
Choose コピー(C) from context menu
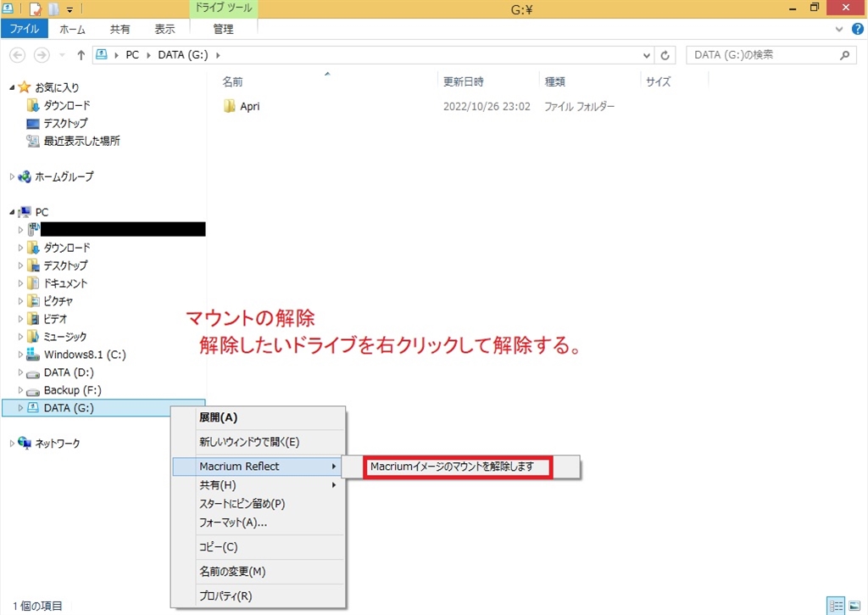[259, 547]
